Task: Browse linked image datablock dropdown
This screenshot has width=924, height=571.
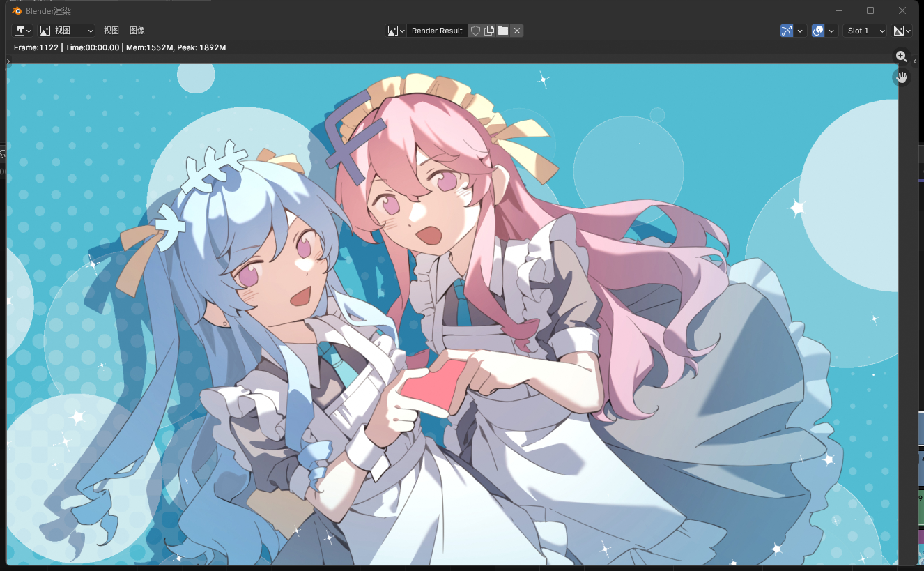Action: [396, 31]
